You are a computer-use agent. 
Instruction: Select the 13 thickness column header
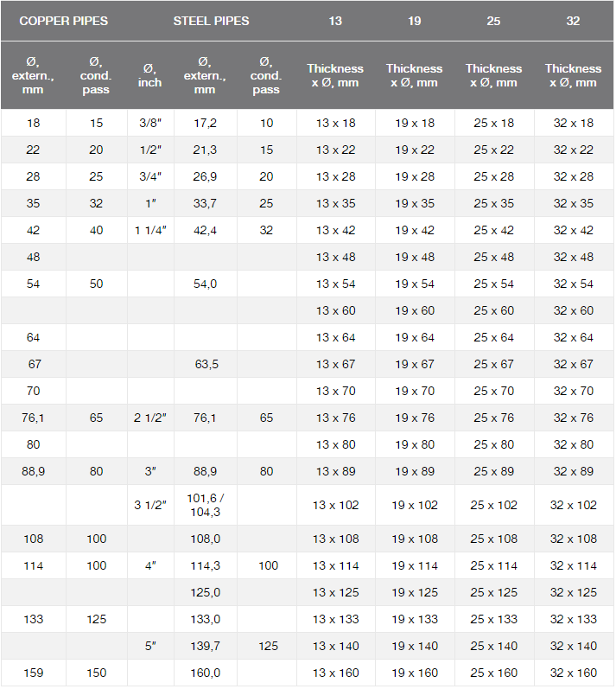click(335, 21)
